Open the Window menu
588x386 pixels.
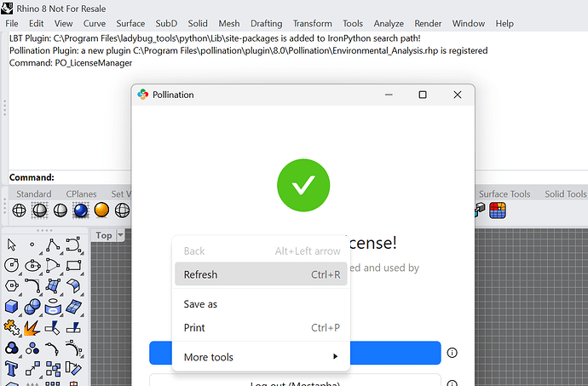tap(469, 24)
